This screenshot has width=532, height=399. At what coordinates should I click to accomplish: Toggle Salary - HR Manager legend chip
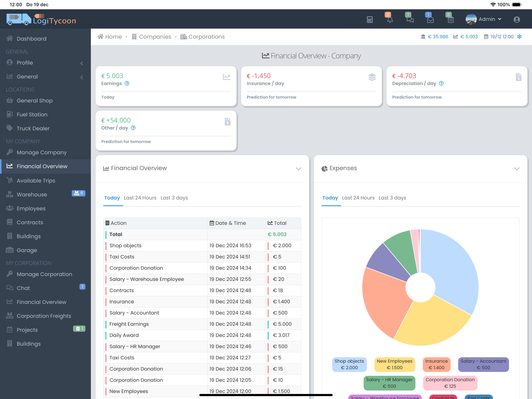(389, 383)
